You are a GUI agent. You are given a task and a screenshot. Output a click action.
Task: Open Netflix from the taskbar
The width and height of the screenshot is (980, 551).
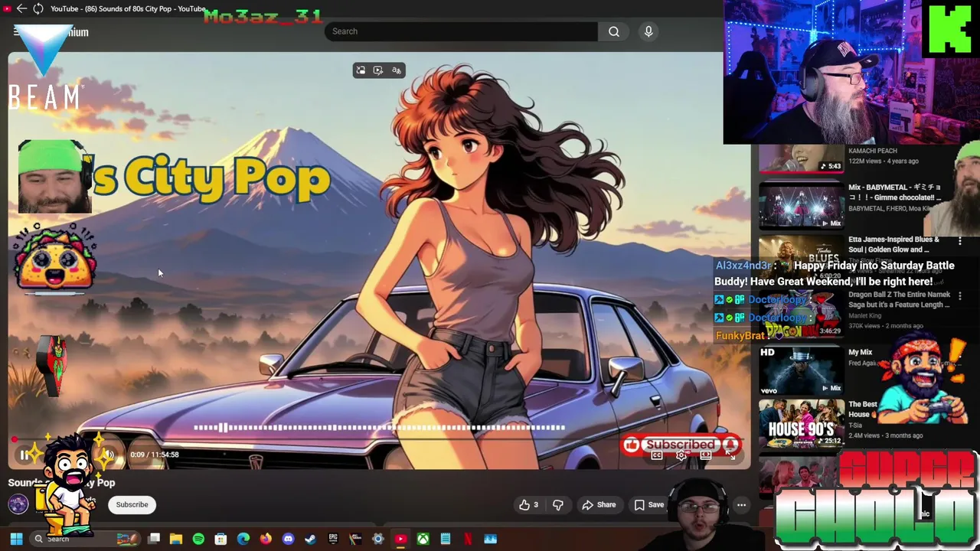tap(468, 539)
